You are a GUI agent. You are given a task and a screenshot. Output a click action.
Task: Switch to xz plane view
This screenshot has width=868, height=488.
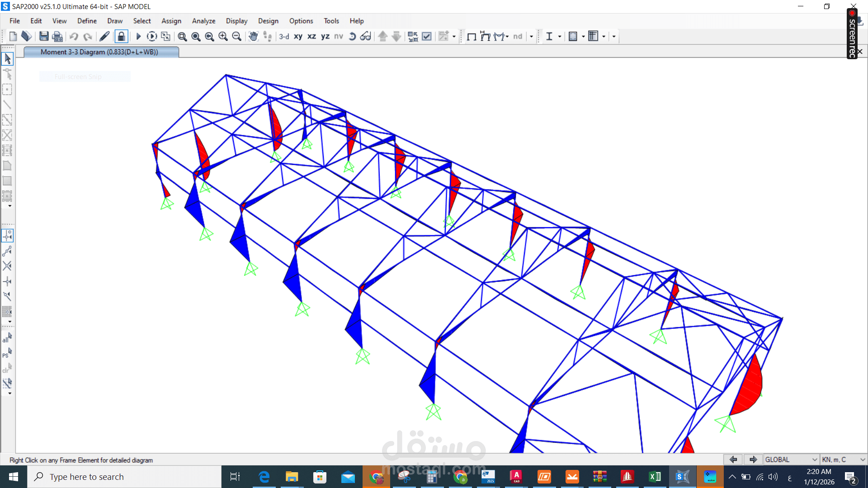pos(311,37)
